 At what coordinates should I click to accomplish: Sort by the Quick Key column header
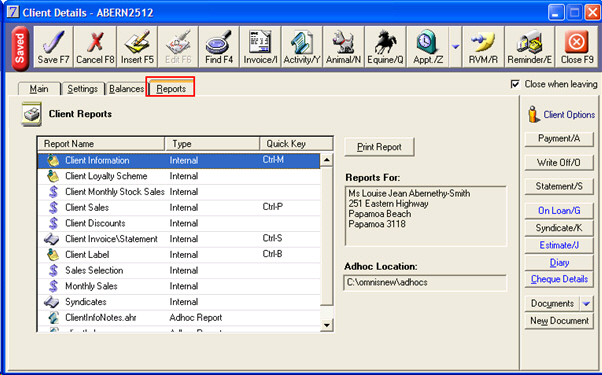(x=296, y=144)
